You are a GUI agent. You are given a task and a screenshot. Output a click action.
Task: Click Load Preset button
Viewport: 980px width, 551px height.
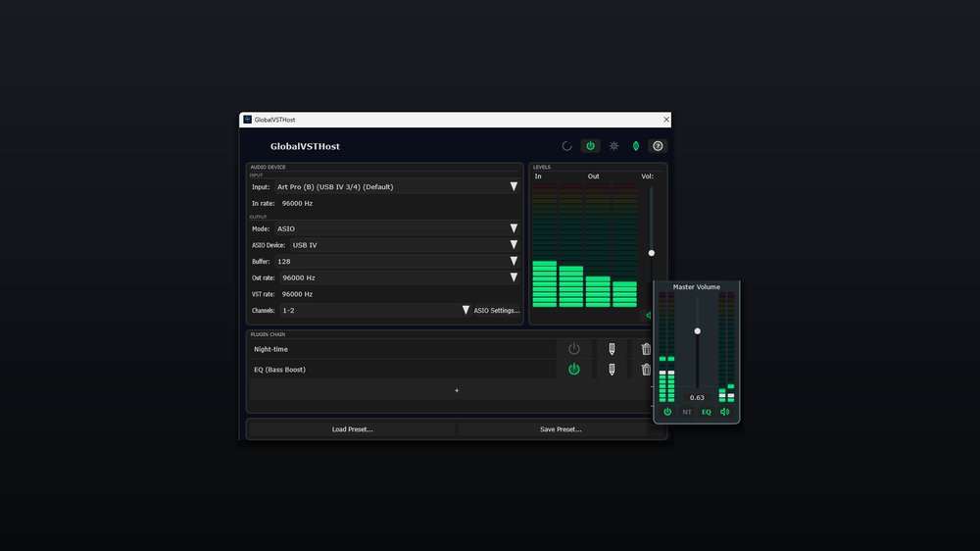pos(352,429)
